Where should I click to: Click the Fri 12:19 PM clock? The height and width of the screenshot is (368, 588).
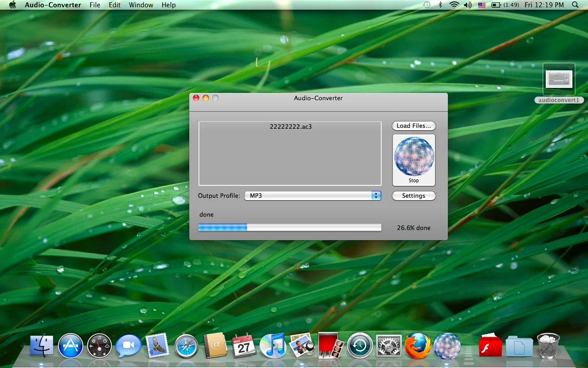tap(544, 5)
